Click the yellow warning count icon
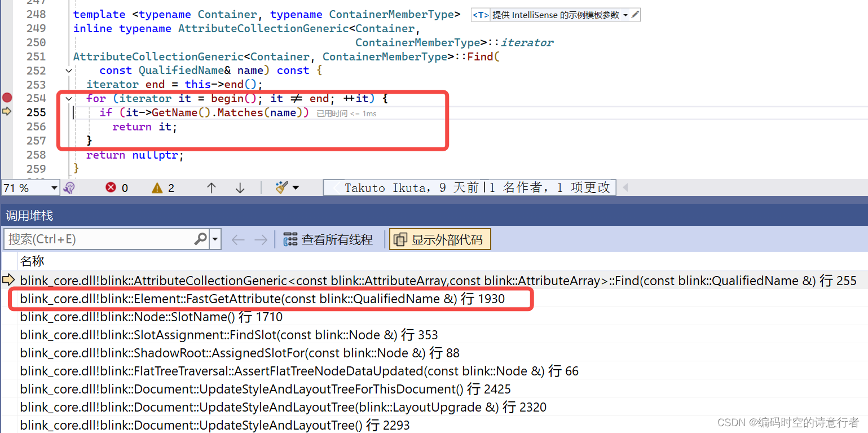Screen dimensions: 868x433 (157, 188)
